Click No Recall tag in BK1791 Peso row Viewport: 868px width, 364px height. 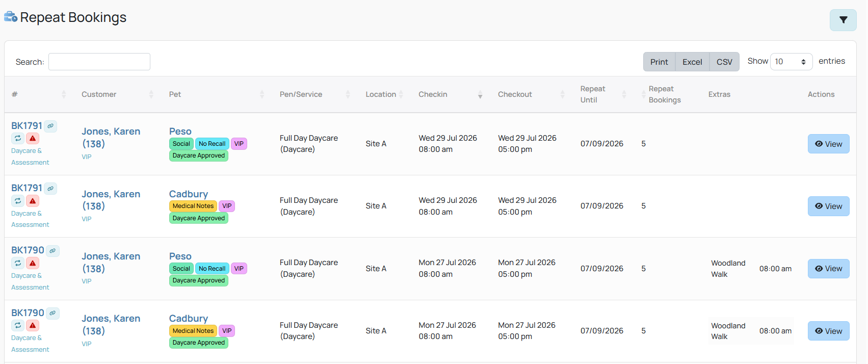click(212, 144)
